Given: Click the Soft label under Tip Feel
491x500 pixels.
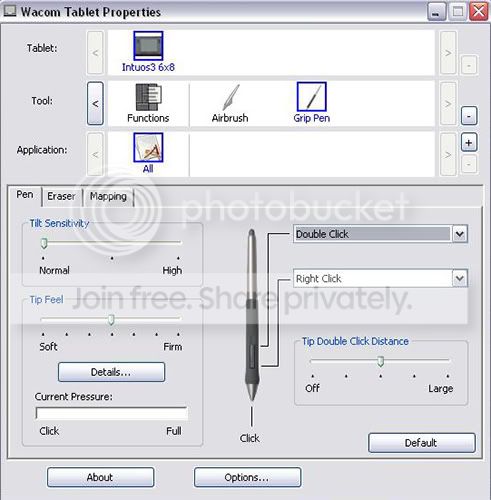Looking at the screenshot, I should (x=48, y=347).
